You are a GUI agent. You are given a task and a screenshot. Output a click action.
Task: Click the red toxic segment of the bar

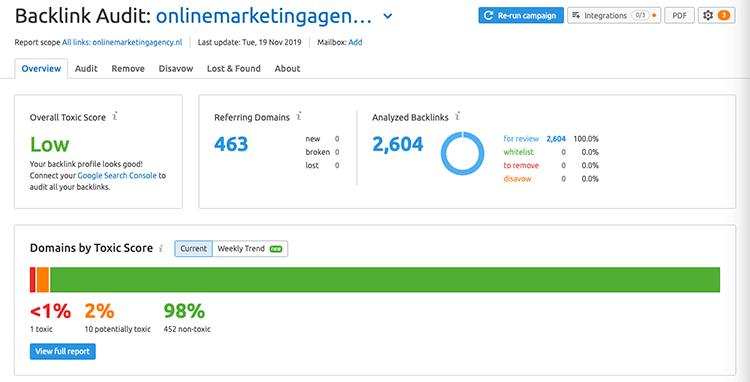tap(33, 280)
